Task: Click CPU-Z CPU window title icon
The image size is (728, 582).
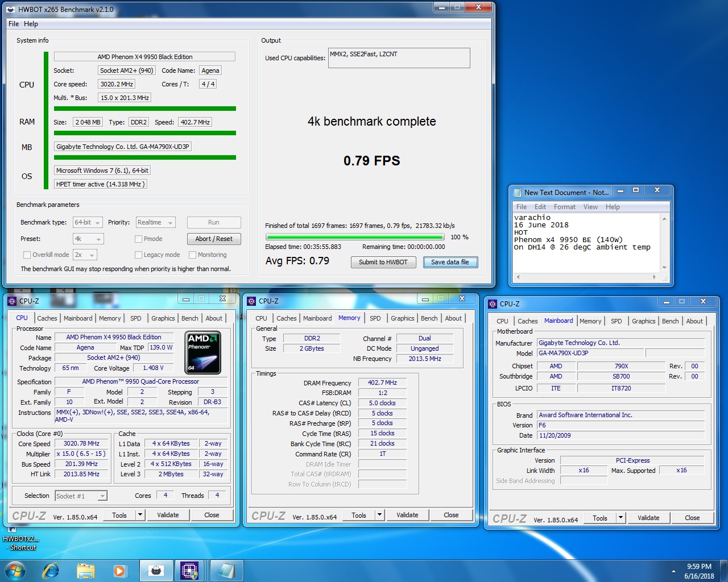Action: click(x=12, y=301)
